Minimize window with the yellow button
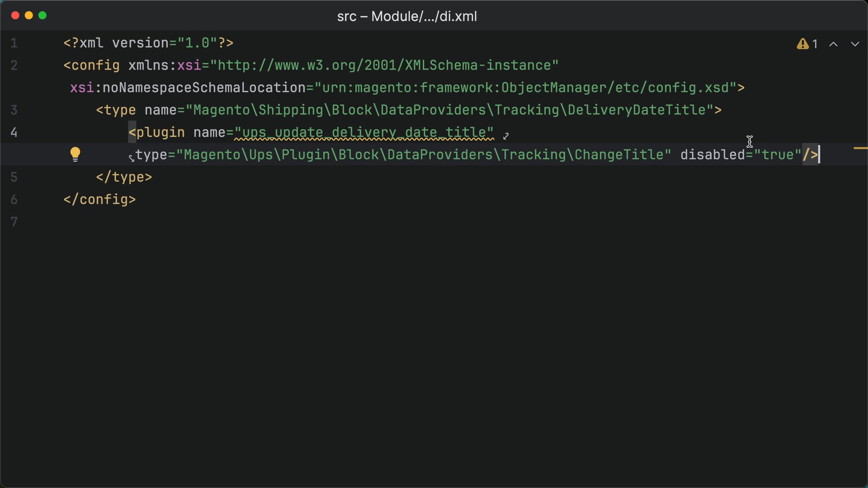 pyautogui.click(x=28, y=15)
